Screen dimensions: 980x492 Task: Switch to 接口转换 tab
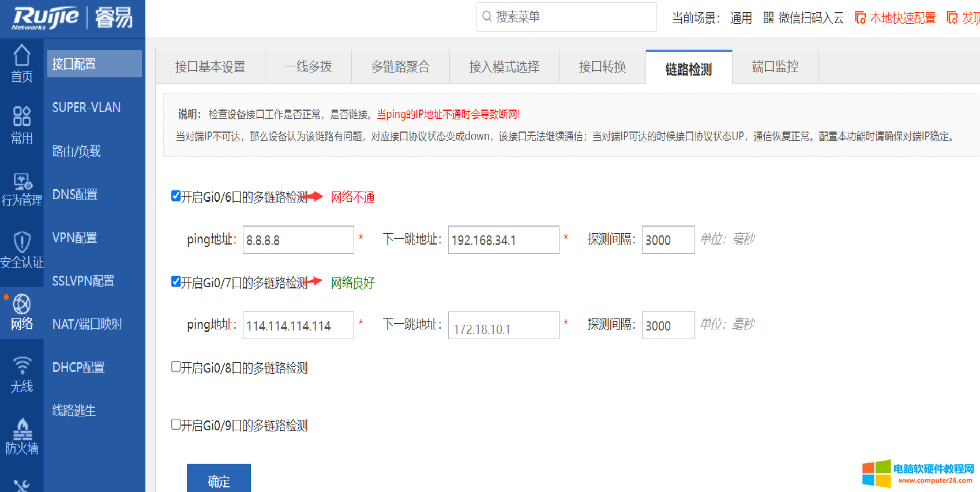pos(603,67)
